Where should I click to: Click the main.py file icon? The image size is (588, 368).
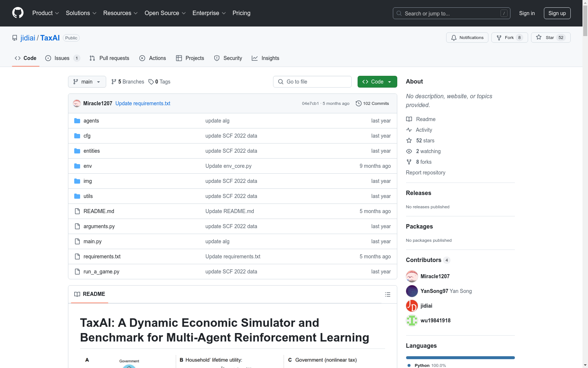77,241
